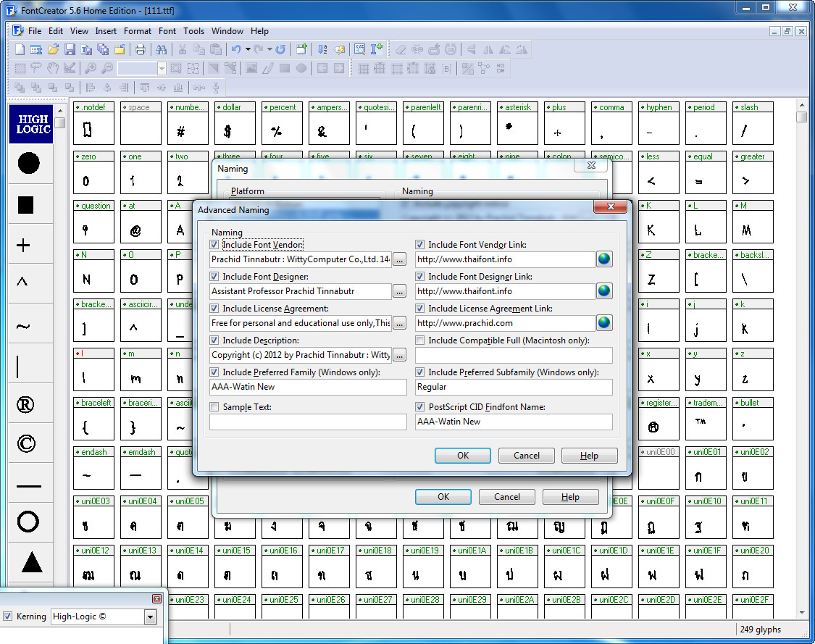This screenshot has width=815, height=644.
Task: Click Cancel in Advanced Naming dialog
Action: click(x=527, y=456)
